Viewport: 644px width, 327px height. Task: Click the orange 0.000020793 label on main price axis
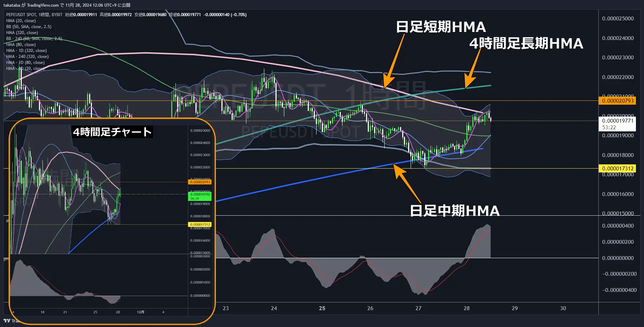618,101
